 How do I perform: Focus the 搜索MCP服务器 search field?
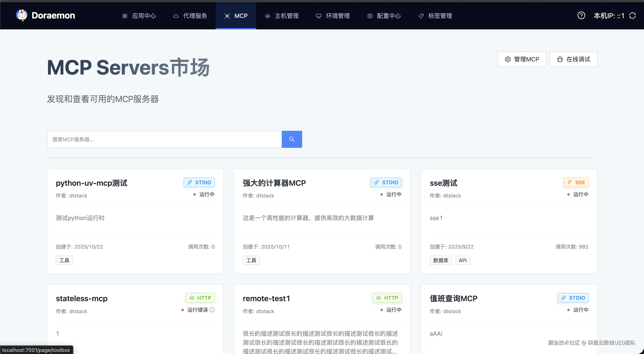(x=164, y=139)
